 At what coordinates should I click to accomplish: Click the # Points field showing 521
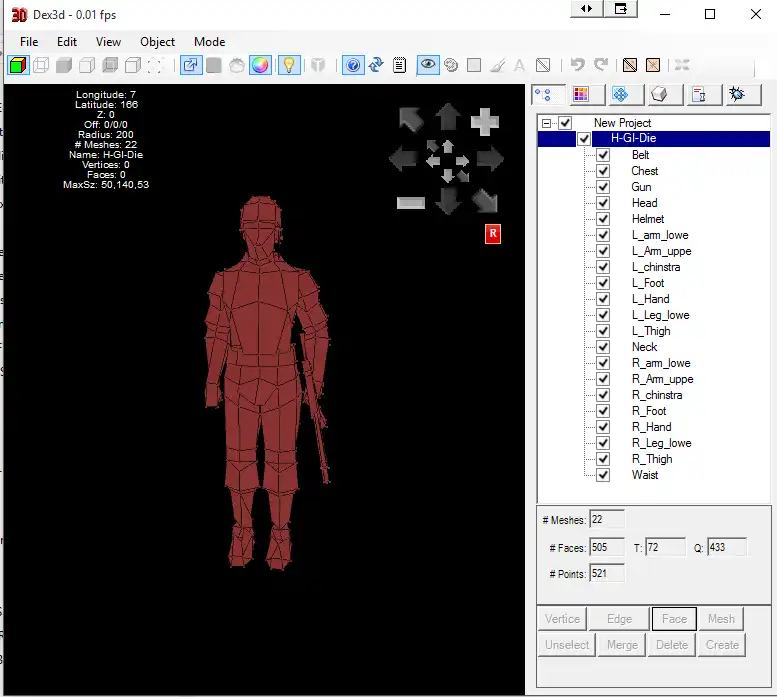607,574
